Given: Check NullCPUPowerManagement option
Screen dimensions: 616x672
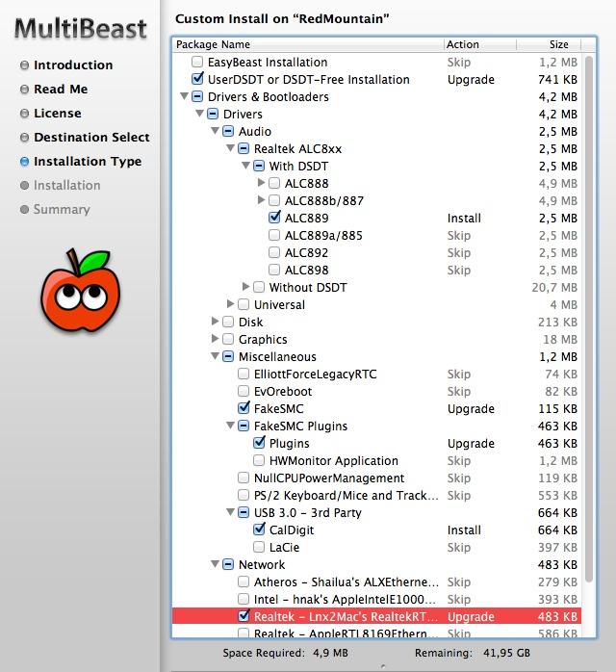Looking at the screenshot, I should pyautogui.click(x=244, y=478).
